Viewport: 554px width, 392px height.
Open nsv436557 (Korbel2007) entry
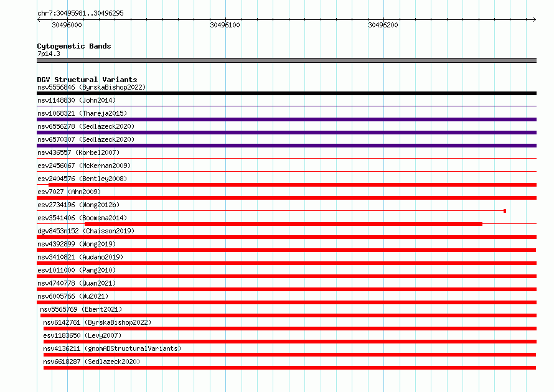point(78,152)
